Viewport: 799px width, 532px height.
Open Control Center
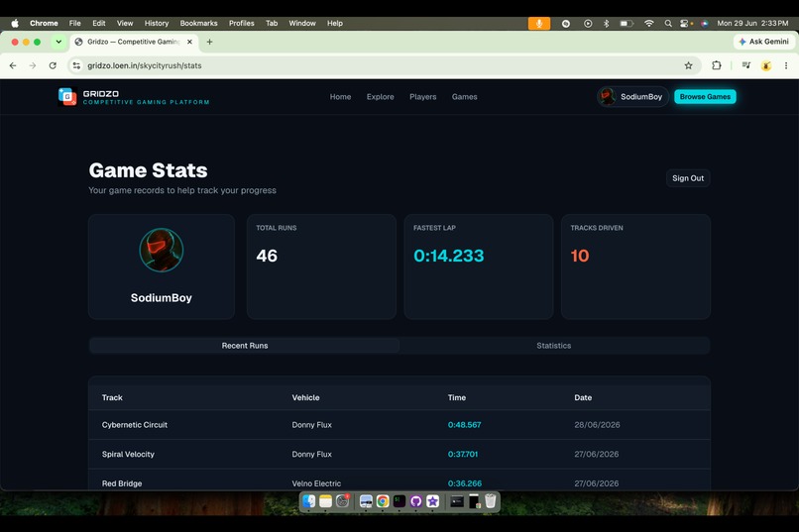click(686, 24)
